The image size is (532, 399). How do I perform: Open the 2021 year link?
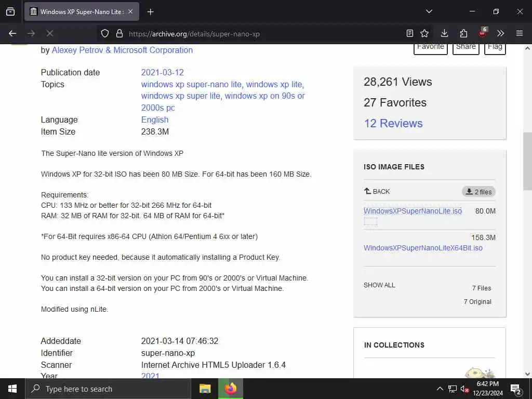[150, 375]
